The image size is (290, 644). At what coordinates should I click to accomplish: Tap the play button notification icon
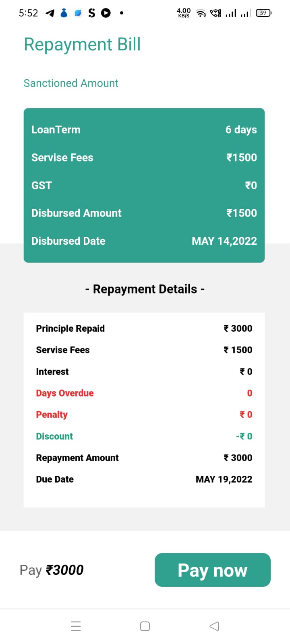106,13
